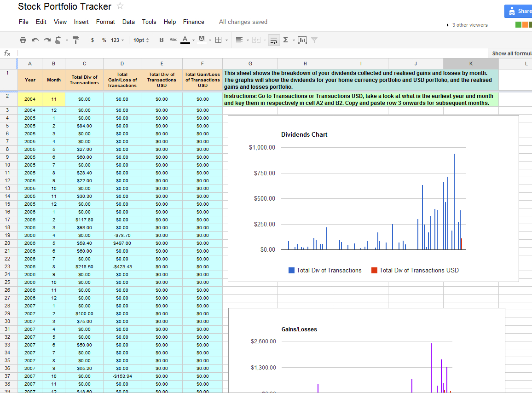The image size is (532, 393).
Task: Toggle strikethrough formatting
Action: pyautogui.click(x=173, y=40)
